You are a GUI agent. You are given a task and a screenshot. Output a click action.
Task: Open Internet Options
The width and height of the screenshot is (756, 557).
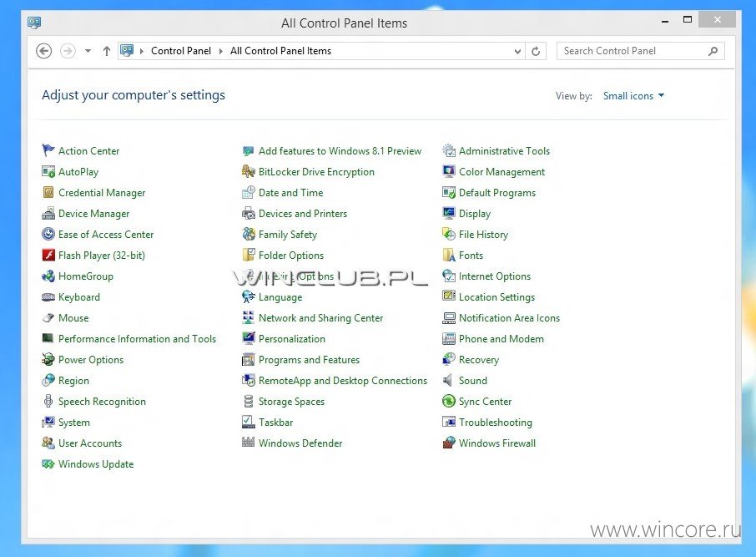click(x=495, y=276)
